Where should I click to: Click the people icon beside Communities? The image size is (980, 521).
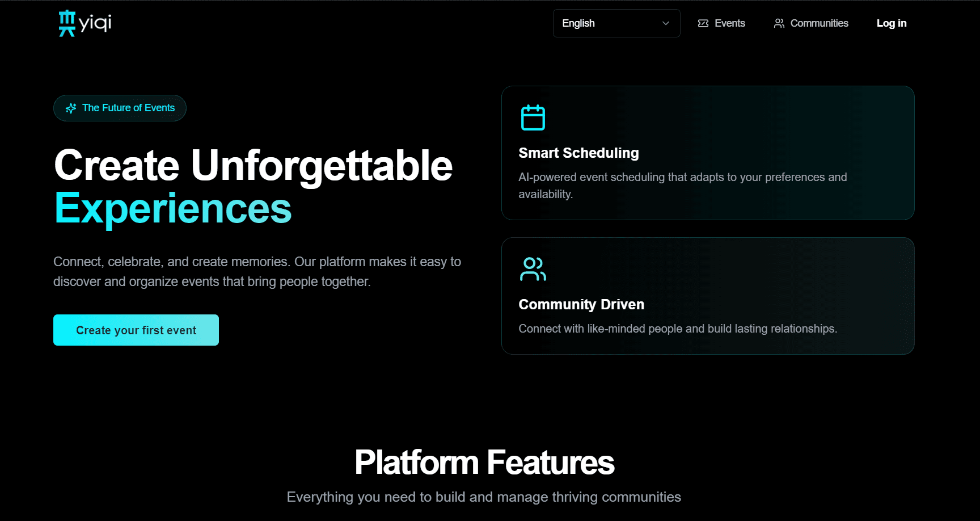779,23
